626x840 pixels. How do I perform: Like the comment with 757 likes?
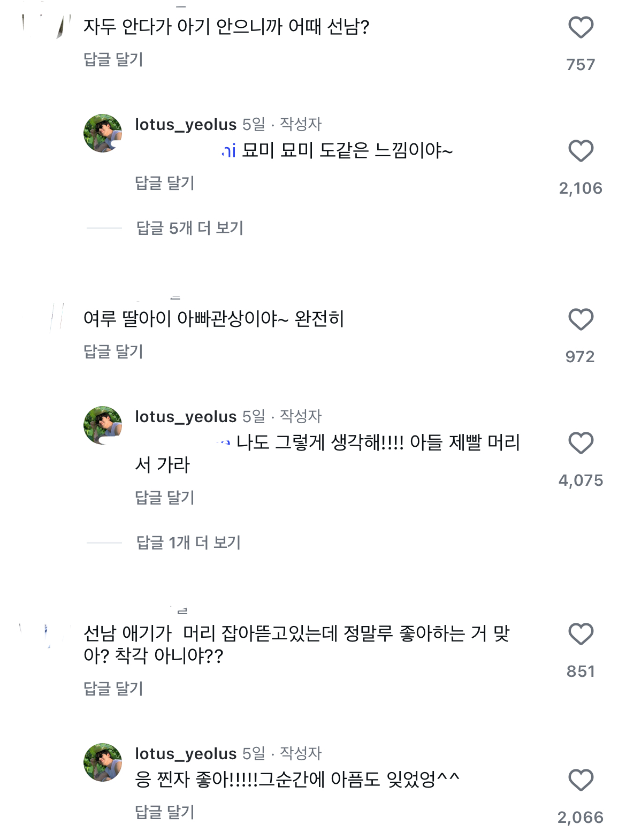[x=581, y=28]
